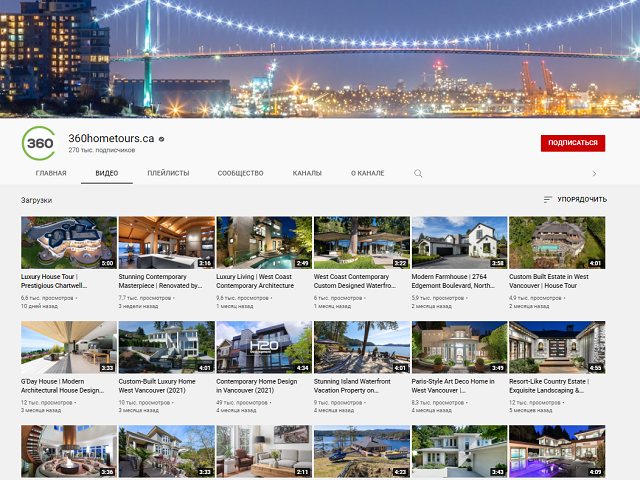The image size is (640, 480).
Task: Click the search icon in channel tabs
Action: pyautogui.click(x=418, y=173)
